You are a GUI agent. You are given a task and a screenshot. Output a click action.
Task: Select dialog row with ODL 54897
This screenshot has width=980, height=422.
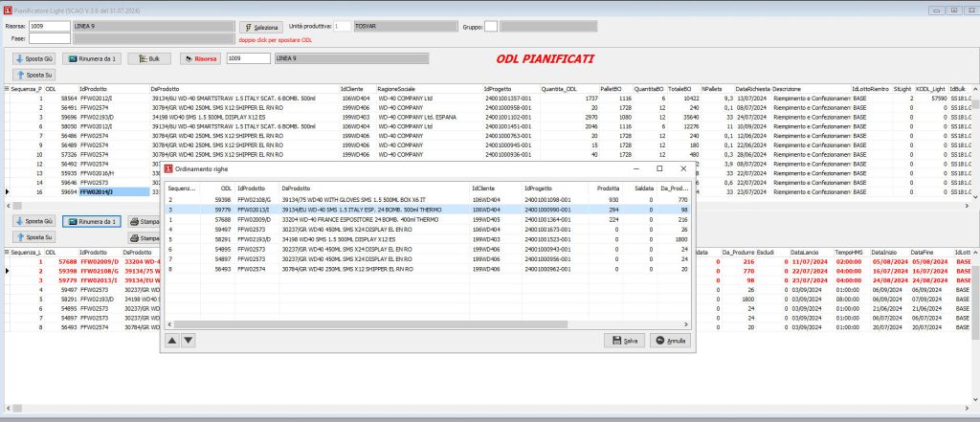click(428, 258)
